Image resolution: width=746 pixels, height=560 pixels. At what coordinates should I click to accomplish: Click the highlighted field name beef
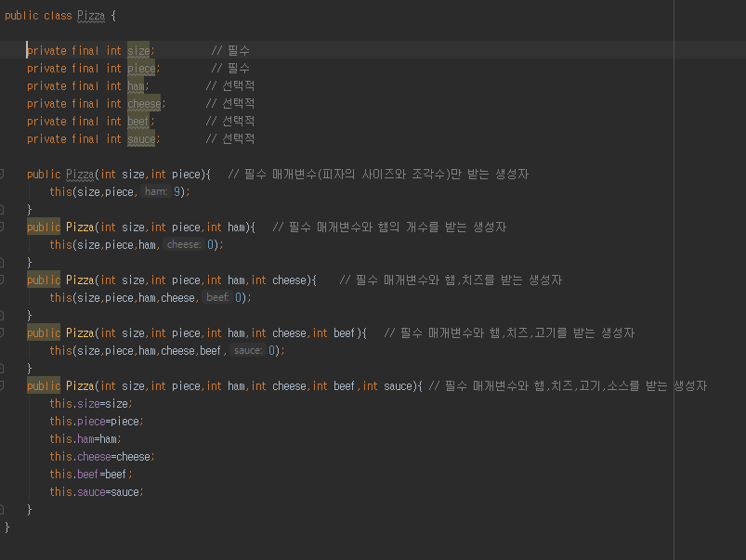[x=138, y=121]
